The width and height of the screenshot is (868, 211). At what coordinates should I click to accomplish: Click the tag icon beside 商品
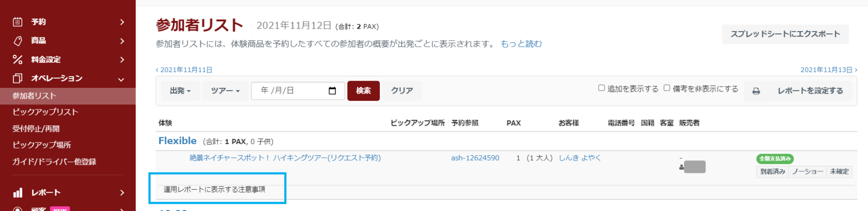[x=18, y=41]
